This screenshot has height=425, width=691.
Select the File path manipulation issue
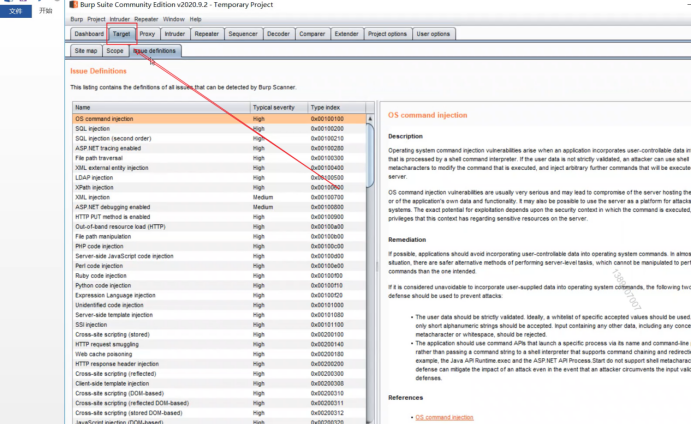click(x=219, y=236)
